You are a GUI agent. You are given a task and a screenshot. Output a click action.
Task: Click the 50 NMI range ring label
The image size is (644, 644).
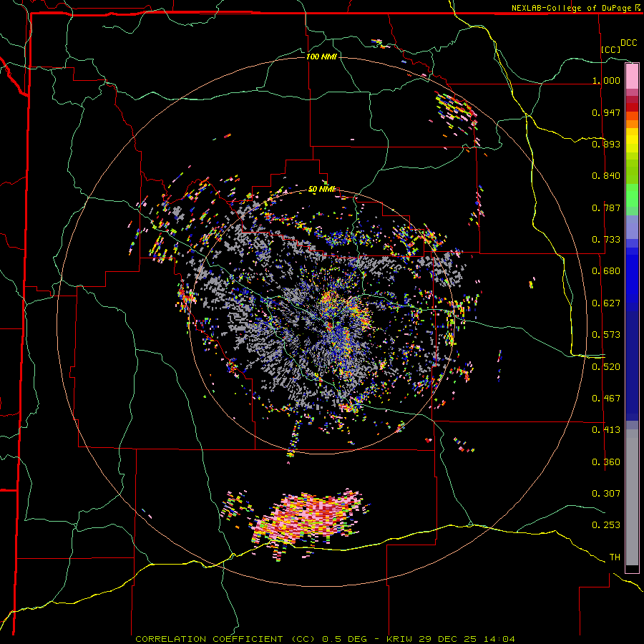(322, 190)
